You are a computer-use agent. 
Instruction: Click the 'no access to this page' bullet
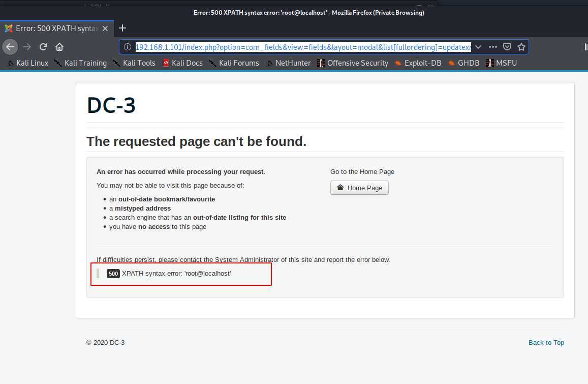[x=158, y=227]
